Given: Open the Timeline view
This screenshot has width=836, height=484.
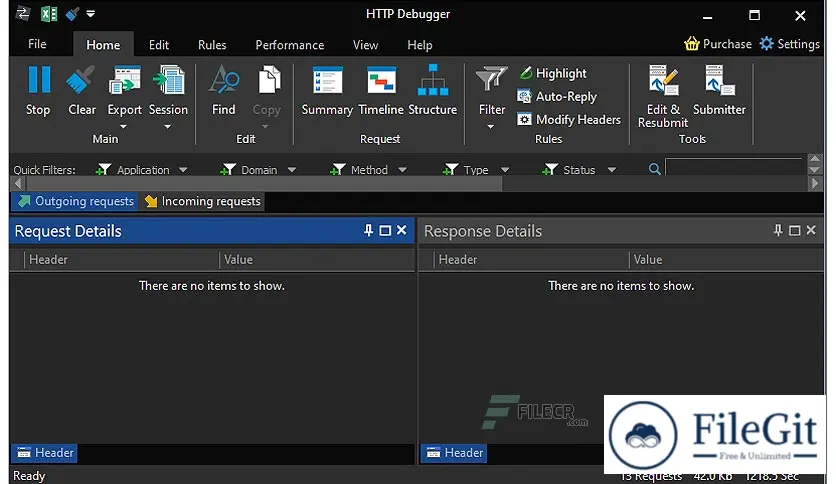Looking at the screenshot, I should click(x=381, y=90).
